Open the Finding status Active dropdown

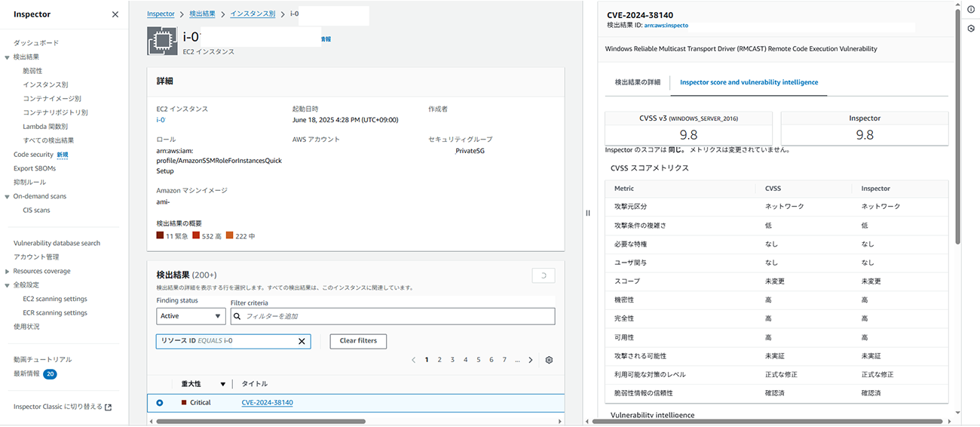coord(191,316)
